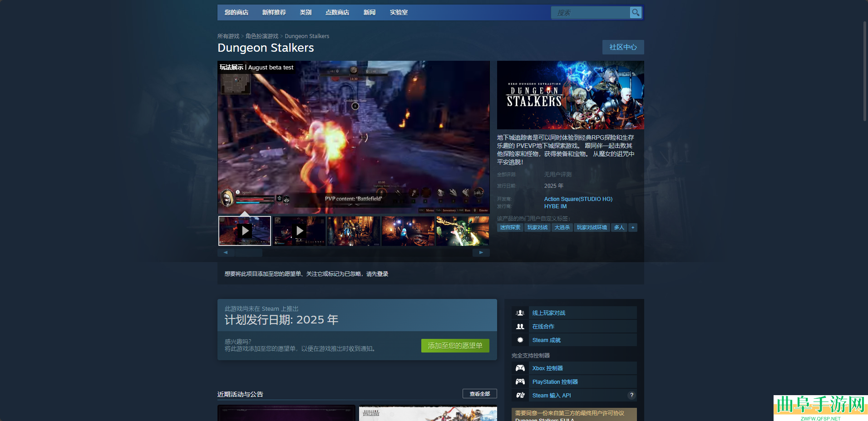The width and height of the screenshot is (868, 421).
Task: Open Xbox 控制器 support link
Action: click(x=547, y=368)
